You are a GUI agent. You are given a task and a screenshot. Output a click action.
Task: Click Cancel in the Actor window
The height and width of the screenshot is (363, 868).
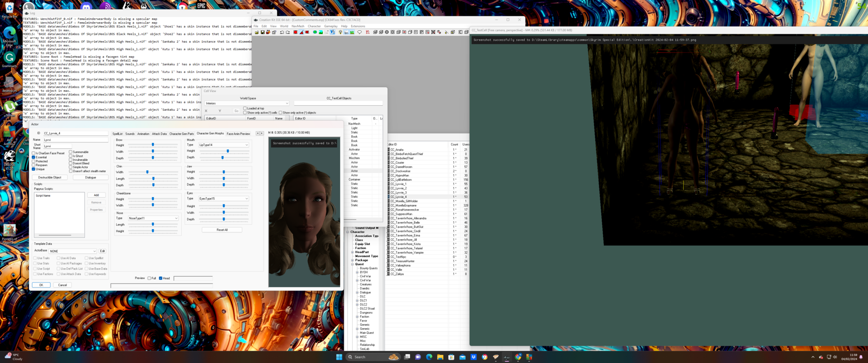tap(62, 285)
